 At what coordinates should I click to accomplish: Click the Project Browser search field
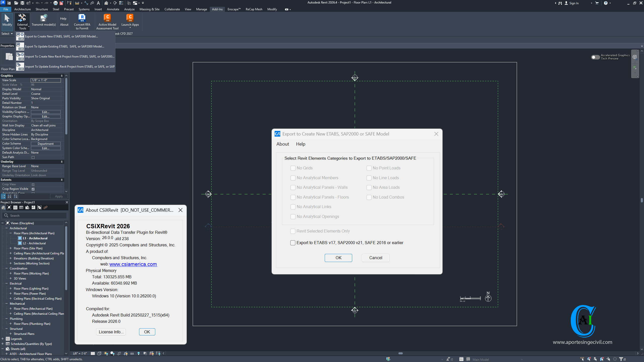click(x=35, y=215)
